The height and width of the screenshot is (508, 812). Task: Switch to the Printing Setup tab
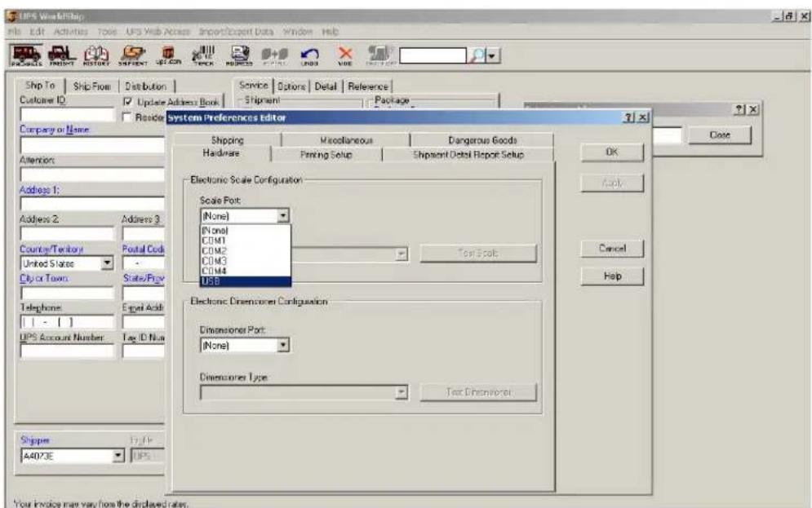tap(326, 155)
